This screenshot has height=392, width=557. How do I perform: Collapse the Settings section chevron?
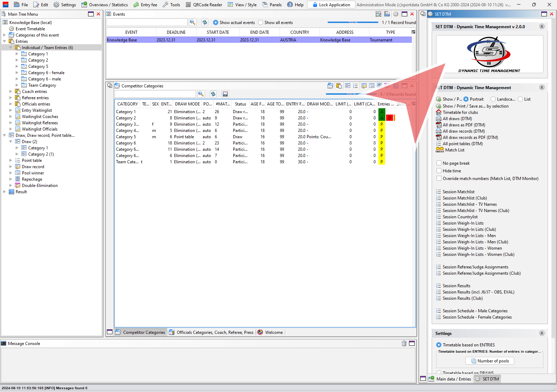pyautogui.click(x=542, y=333)
